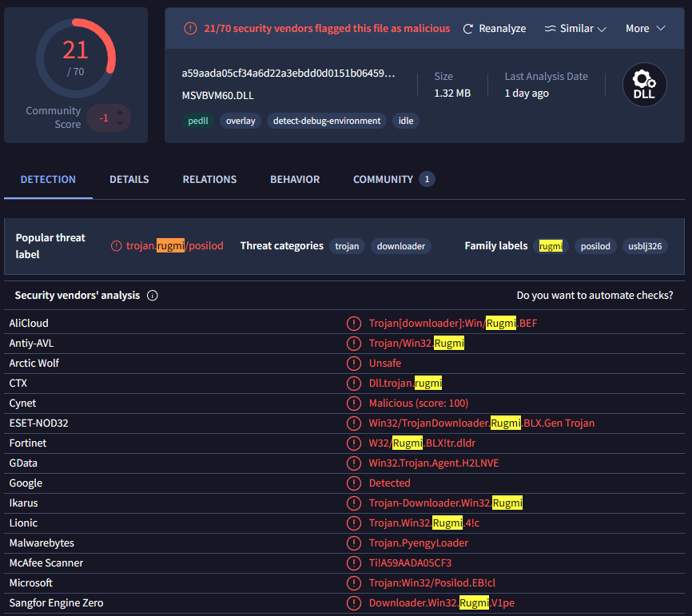Click the pedll tag
Screen dimensions: 692x616
(197, 121)
